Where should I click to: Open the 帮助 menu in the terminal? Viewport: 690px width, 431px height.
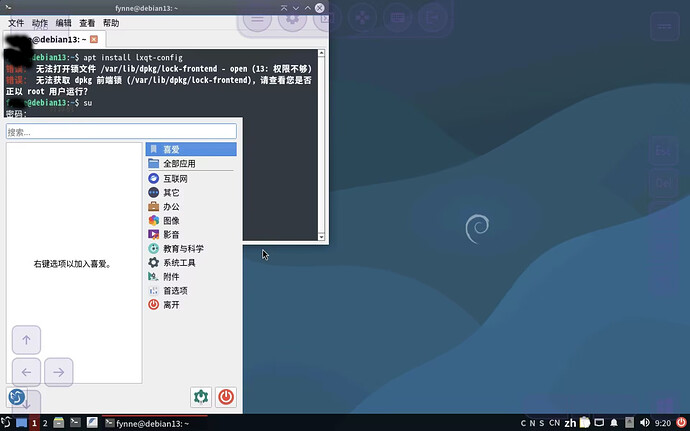tap(111, 23)
